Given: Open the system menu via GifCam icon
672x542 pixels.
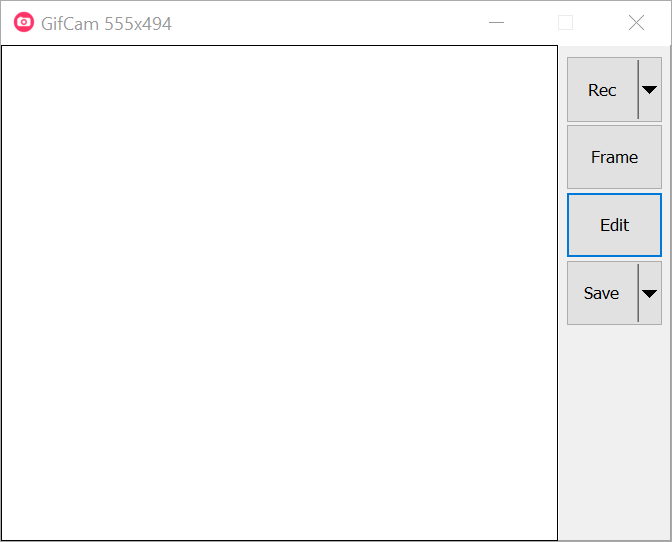Looking at the screenshot, I should (x=24, y=23).
